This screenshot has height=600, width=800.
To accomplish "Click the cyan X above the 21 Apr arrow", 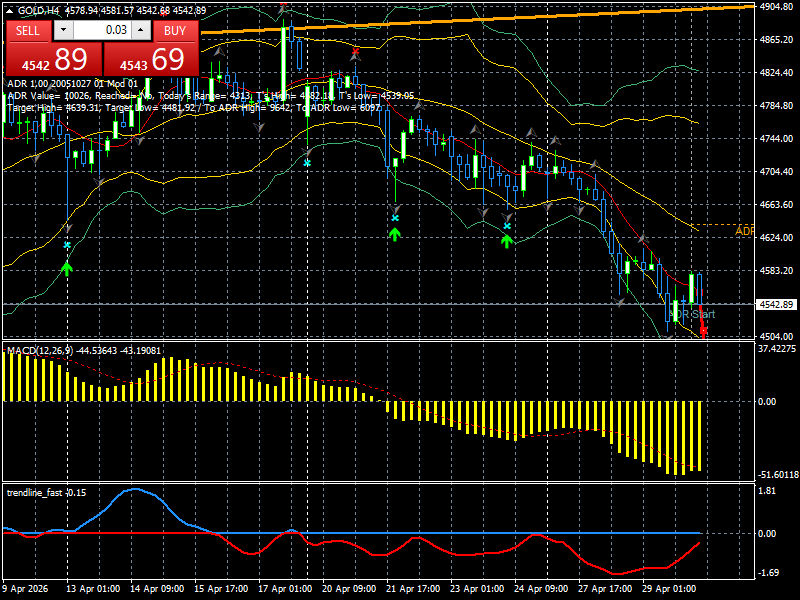I will 395,218.
